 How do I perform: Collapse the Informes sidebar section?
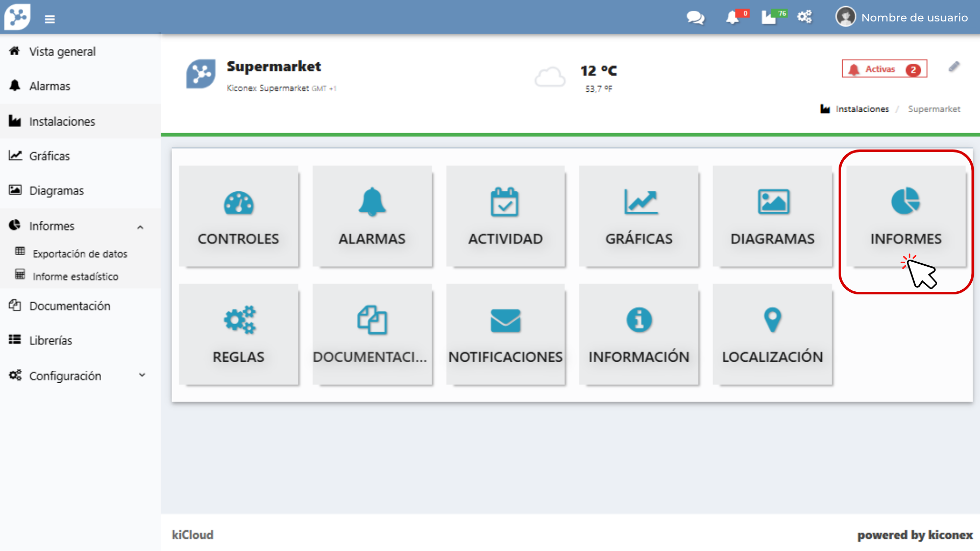(x=140, y=227)
